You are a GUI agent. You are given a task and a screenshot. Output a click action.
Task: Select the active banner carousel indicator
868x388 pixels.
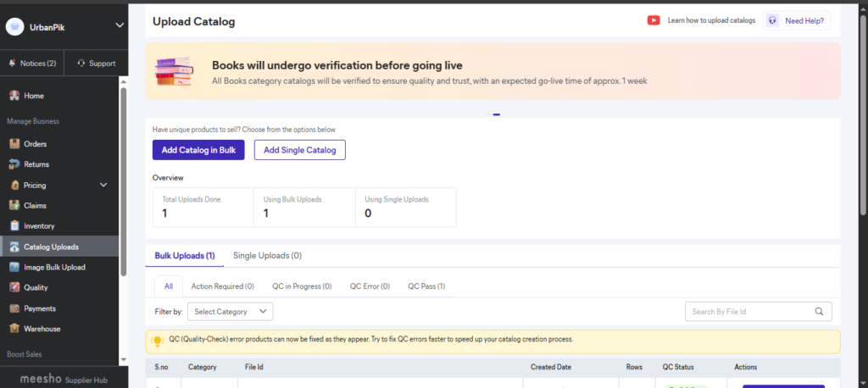497,114
